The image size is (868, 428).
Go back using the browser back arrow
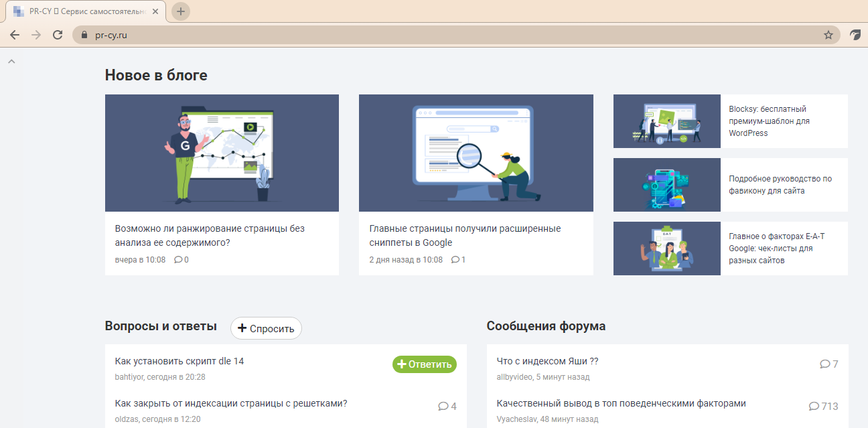click(x=14, y=34)
